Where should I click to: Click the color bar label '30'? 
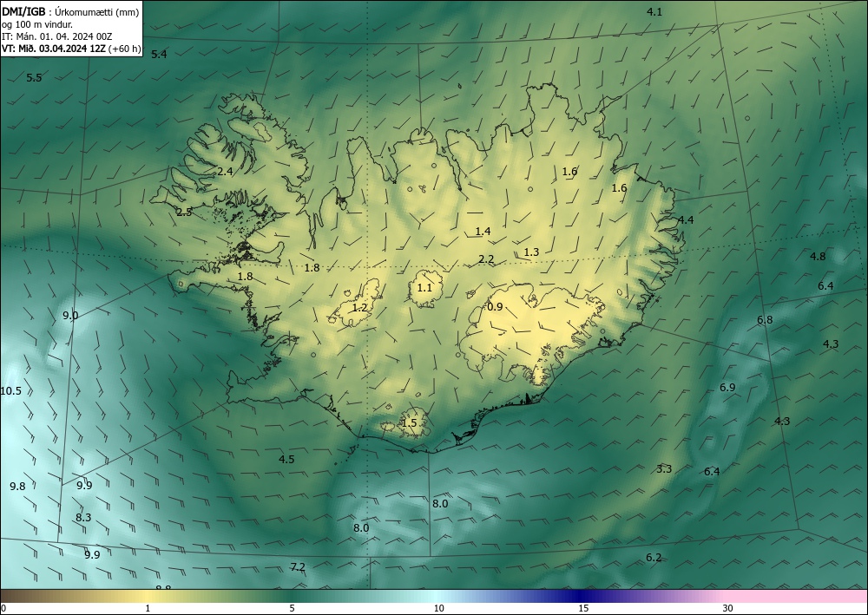tap(728, 609)
